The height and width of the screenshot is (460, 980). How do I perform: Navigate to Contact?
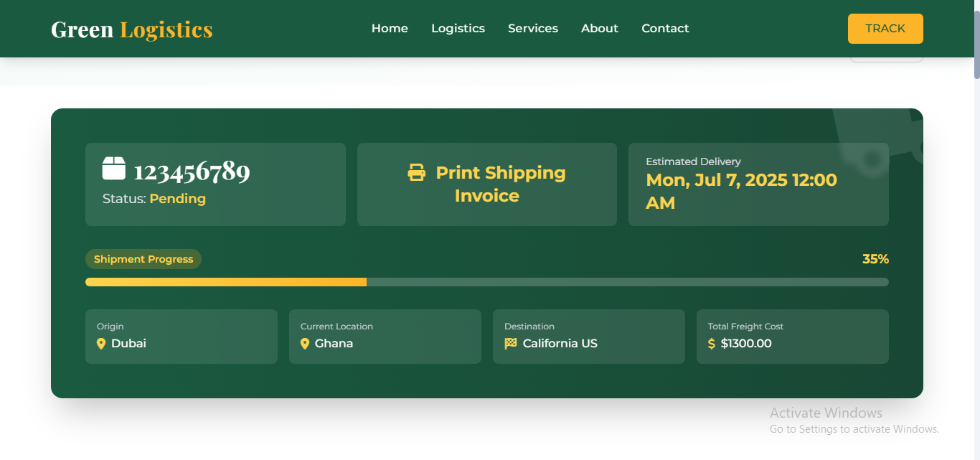pos(665,29)
